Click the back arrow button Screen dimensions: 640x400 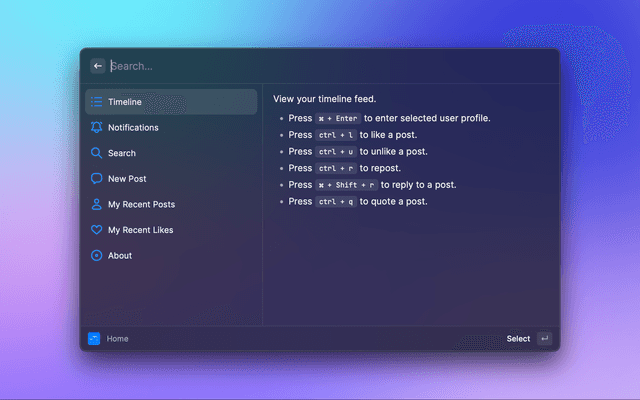(x=98, y=66)
